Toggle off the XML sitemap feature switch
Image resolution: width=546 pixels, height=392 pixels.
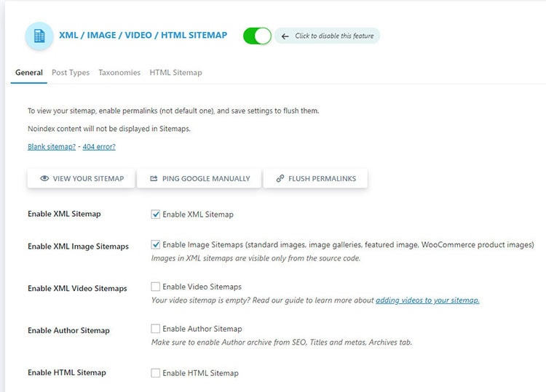[257, 36]
